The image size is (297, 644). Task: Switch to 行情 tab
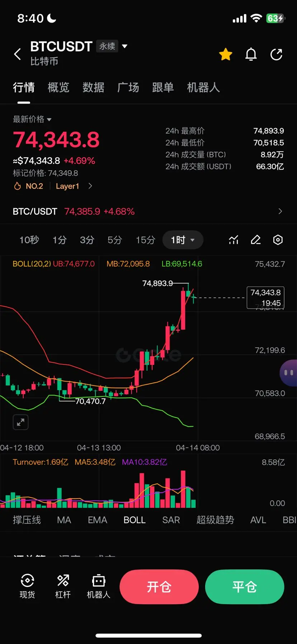(x=24, y=87)
